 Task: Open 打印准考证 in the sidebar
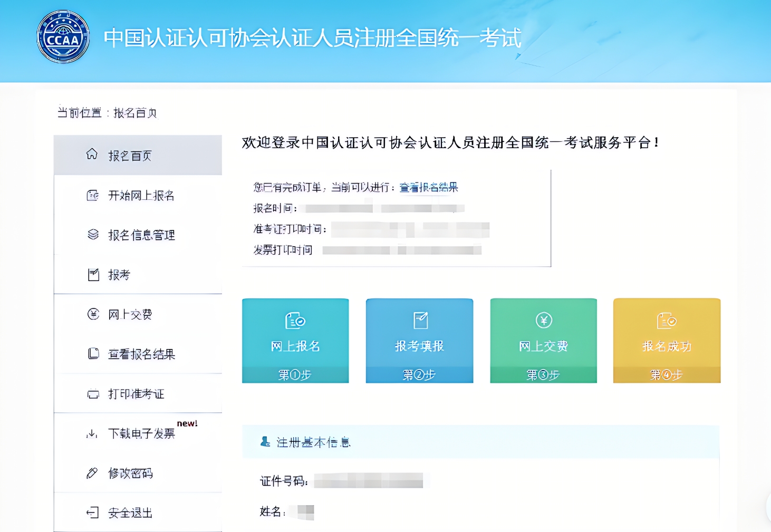tap(138, 394)
